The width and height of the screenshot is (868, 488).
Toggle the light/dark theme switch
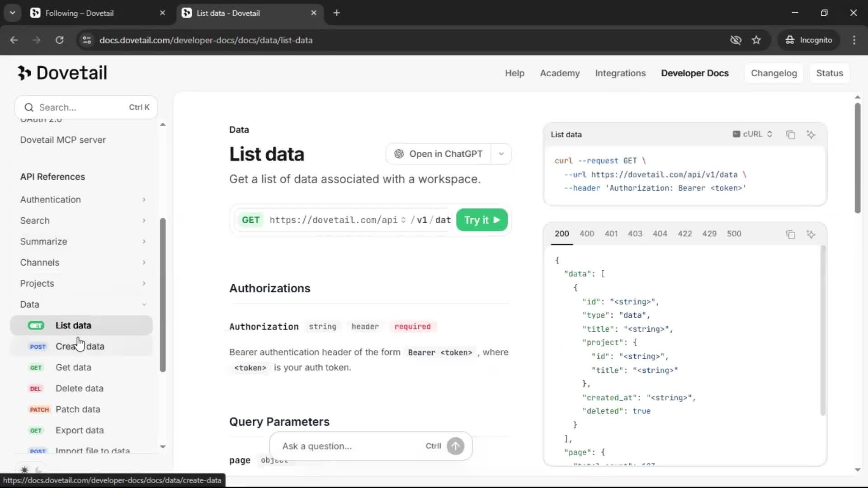[31, 470]
